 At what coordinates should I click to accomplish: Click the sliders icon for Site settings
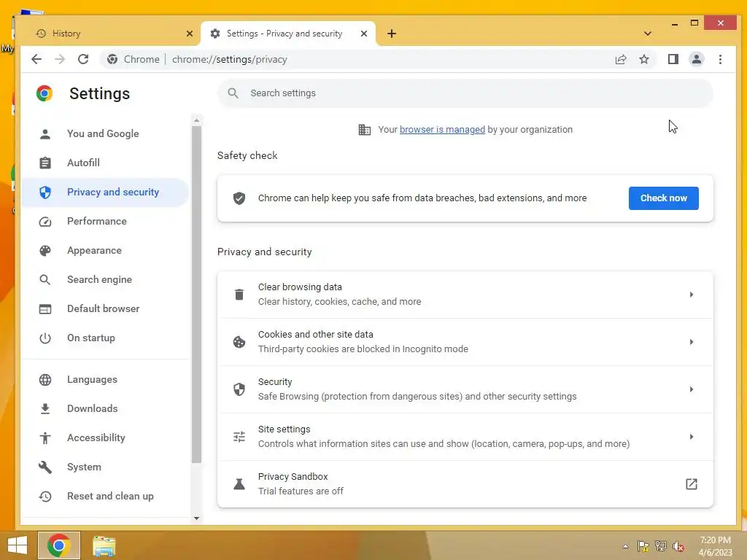[x=239, y=437]
